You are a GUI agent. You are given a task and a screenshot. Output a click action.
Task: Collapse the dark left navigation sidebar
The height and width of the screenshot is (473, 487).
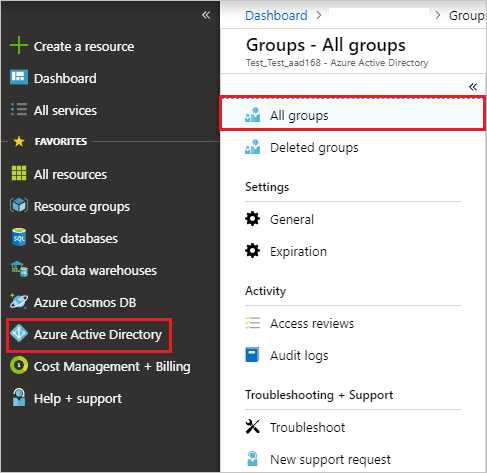coord(206,15)
